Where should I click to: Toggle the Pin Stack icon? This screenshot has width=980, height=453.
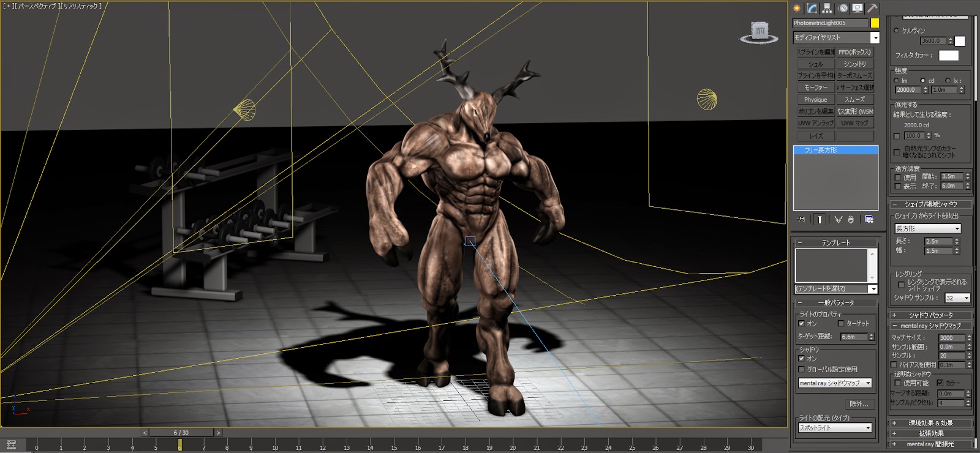(x=801, y=219)
